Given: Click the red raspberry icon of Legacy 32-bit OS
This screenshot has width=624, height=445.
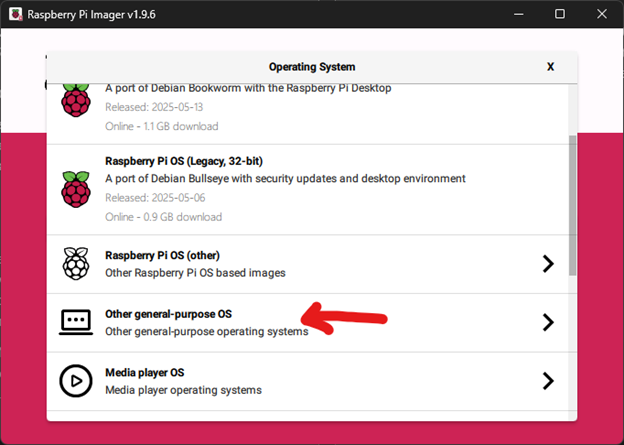Looking at the screenshot, I should (76, 189).
